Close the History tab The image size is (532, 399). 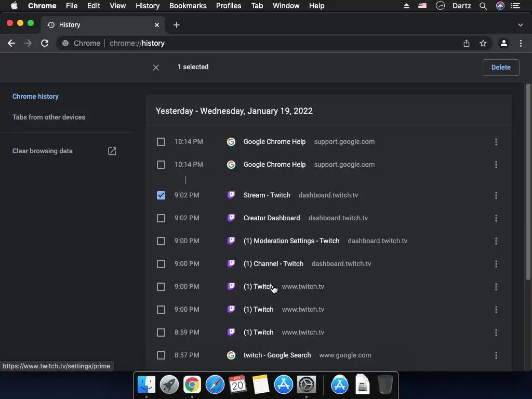(x=157, y=25)
